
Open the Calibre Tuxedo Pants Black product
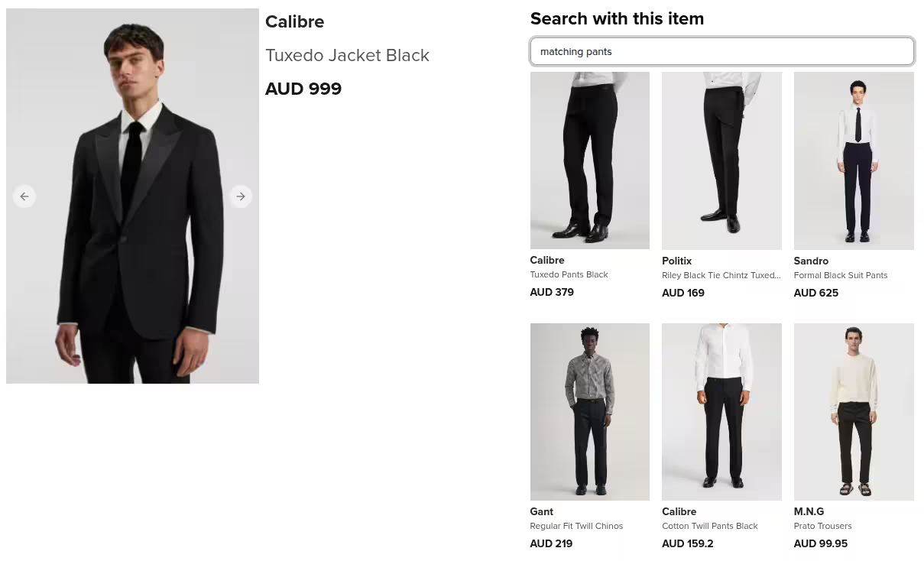(589, 160)
